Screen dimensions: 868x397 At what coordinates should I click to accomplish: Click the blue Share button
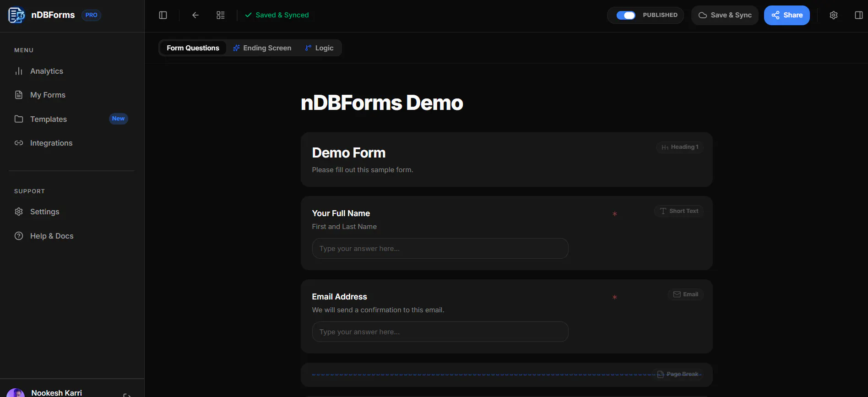point(787,15)
